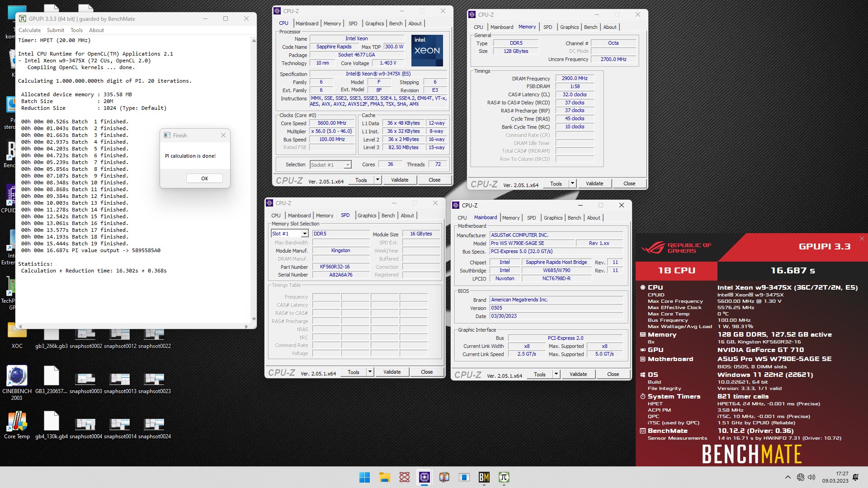Open the XOC folder desktop icon
Screen dimensions: 868x488
pyautogui.click(x=17, y=335)
